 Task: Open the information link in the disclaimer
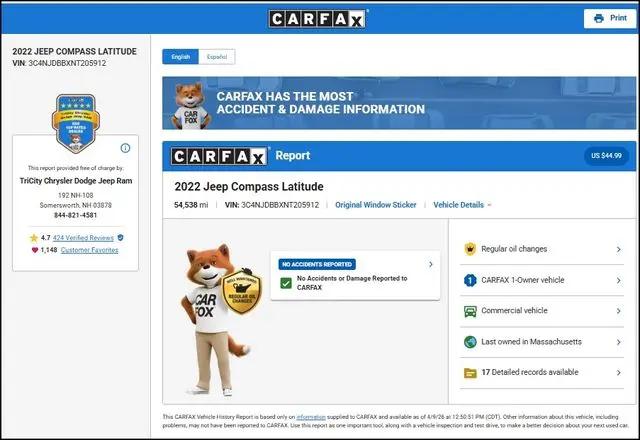(x=311, y=417)
